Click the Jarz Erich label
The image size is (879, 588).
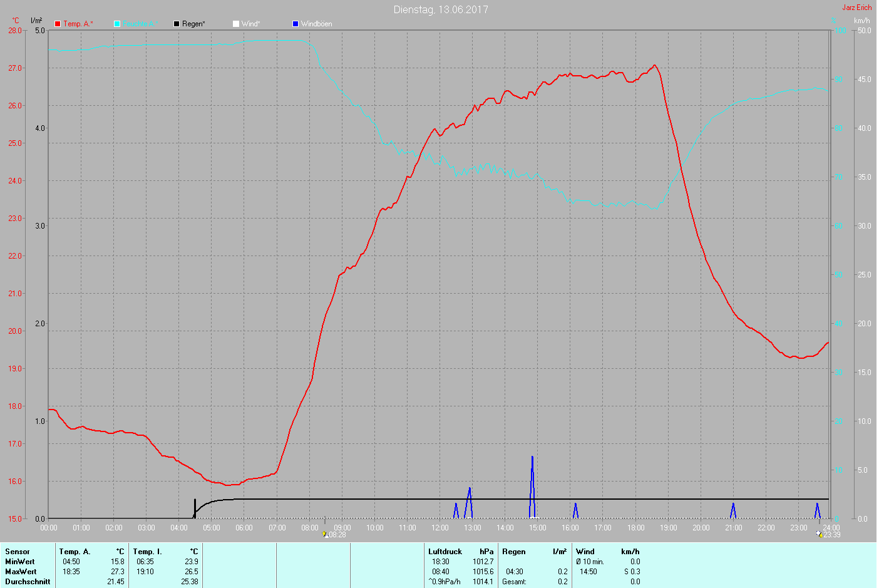[x=856, y=8]
